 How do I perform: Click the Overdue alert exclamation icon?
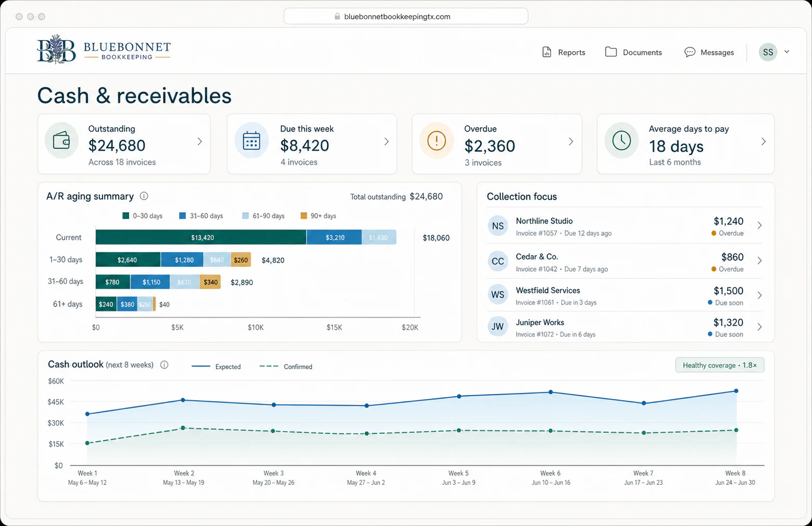click(x=436, y=141)
